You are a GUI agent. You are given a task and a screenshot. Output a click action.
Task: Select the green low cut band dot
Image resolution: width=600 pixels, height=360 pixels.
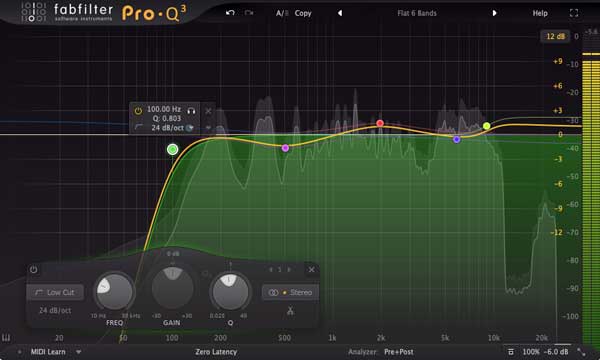point(173,149)
